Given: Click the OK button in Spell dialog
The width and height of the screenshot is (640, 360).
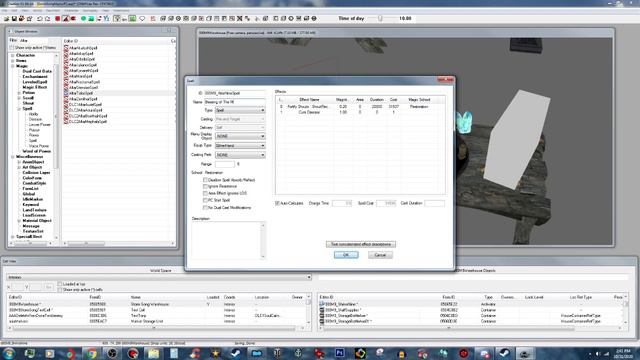Looking at the screenshot, I should [346, 255].
